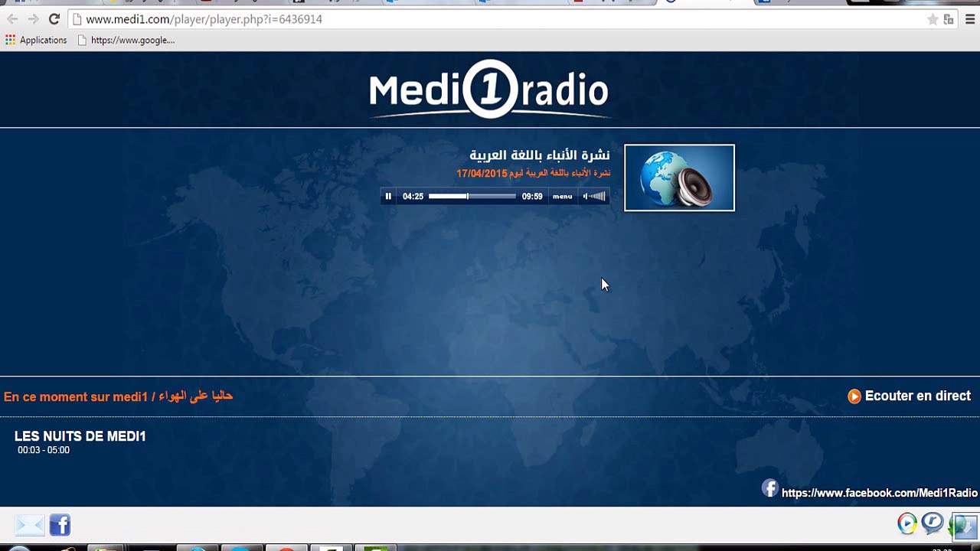This screenshot has width=980, height=551.
Task: Open the Applications bookmark shortcut
Action: coord(36,40)
